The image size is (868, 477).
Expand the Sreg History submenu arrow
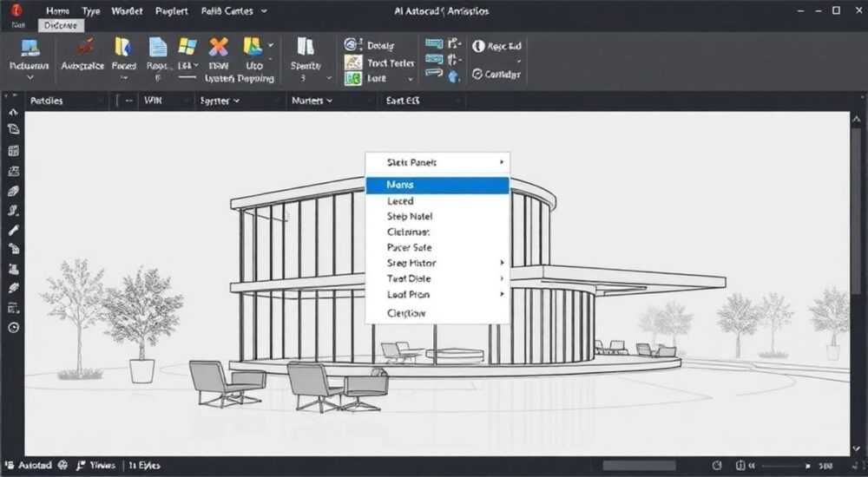coord(502,263)
